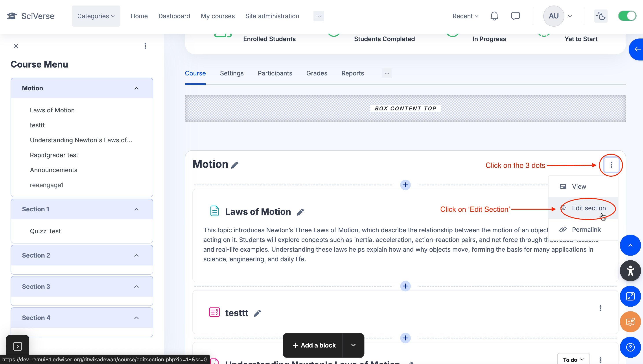This screenshot has height=364, width=643.
Task: Click the accessibility widget button
Action: (630, 271)
